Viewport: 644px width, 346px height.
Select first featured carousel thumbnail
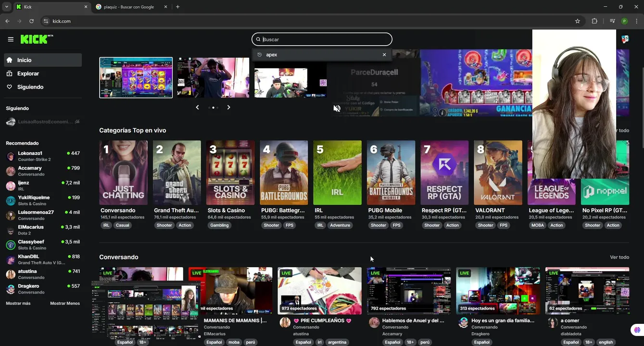[136, 77]
